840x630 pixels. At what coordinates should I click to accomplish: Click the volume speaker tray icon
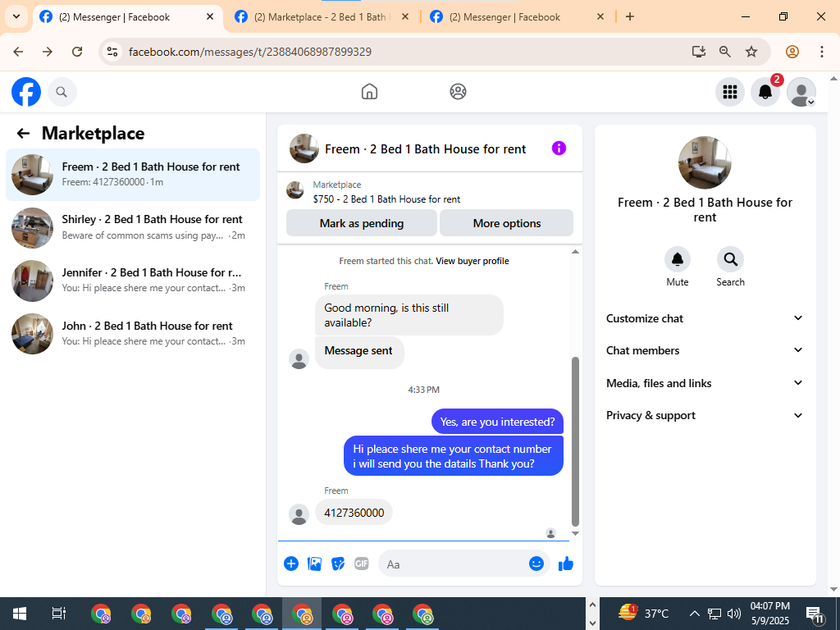click(x=734, y=614)
